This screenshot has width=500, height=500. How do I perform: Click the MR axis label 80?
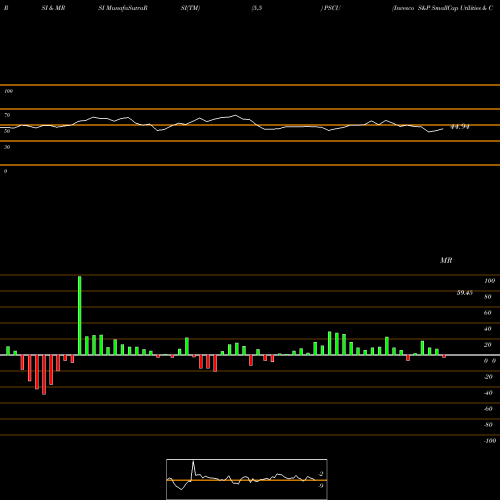pyautogui.click(x=488, y=297)
